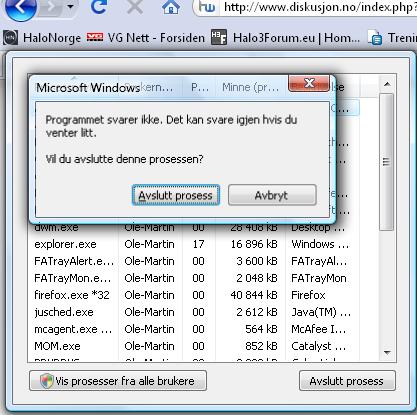Sort by the Minne column header

(x=250, y=87)
